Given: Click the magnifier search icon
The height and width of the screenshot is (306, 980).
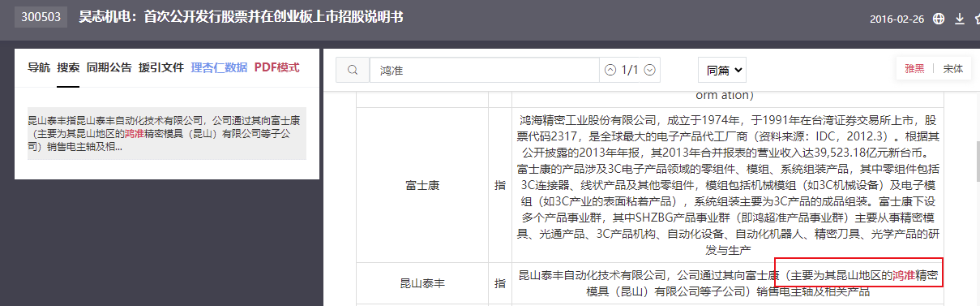Looking at the screenshot, I should tap(353, 71).
